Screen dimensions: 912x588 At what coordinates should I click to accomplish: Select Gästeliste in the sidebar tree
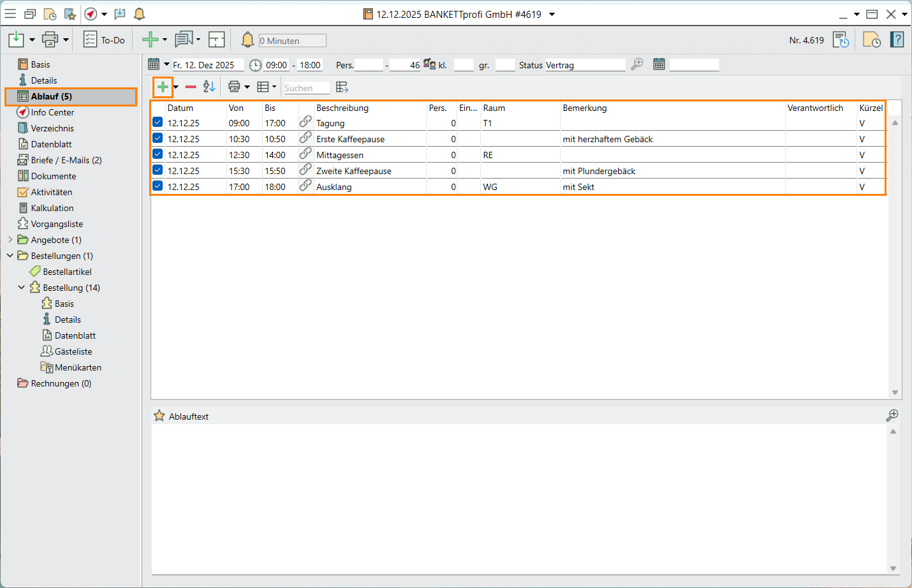[73, 351]
